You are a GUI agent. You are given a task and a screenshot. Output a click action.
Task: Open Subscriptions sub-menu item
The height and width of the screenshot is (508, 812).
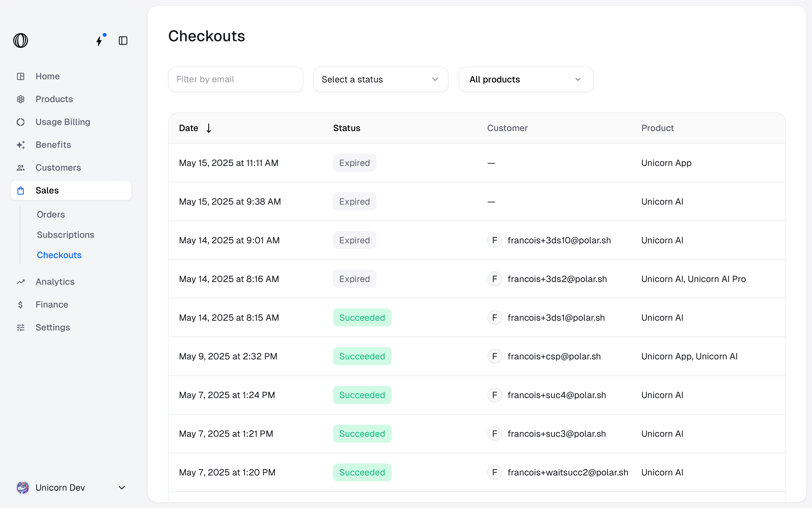66,235
